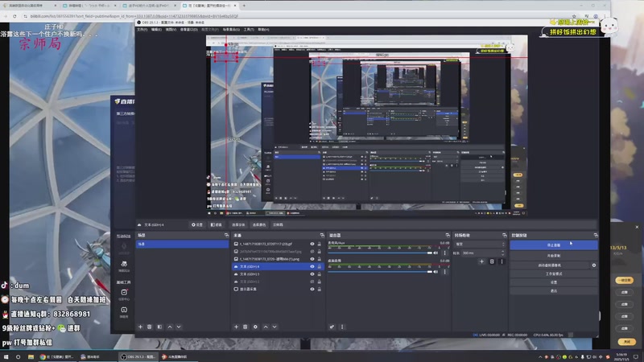The width and height of the screenshot is (644, 362).
Task: Open virtual camera settings gear icon
Action: coord(594,265)
